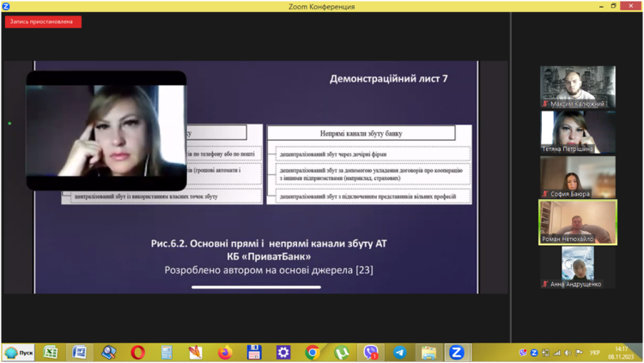
Task: Open Firefox from the taskbar
Action: click(225, 352)
